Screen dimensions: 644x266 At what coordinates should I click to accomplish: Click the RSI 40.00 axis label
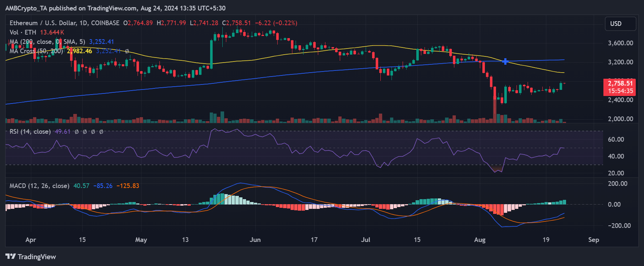(616, 156)
